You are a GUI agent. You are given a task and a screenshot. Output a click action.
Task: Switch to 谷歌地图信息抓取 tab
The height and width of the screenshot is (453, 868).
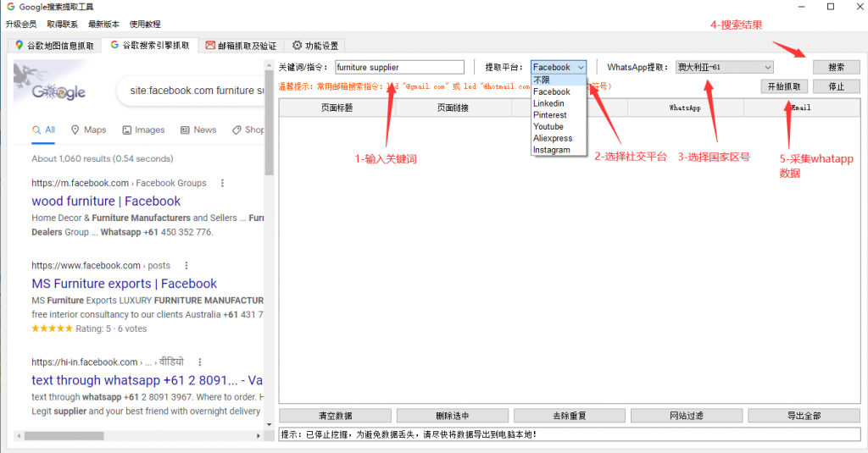click(x=55, y=46)
